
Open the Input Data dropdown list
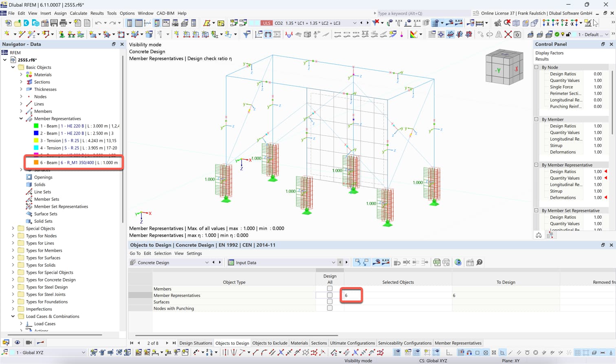point(333,263)
